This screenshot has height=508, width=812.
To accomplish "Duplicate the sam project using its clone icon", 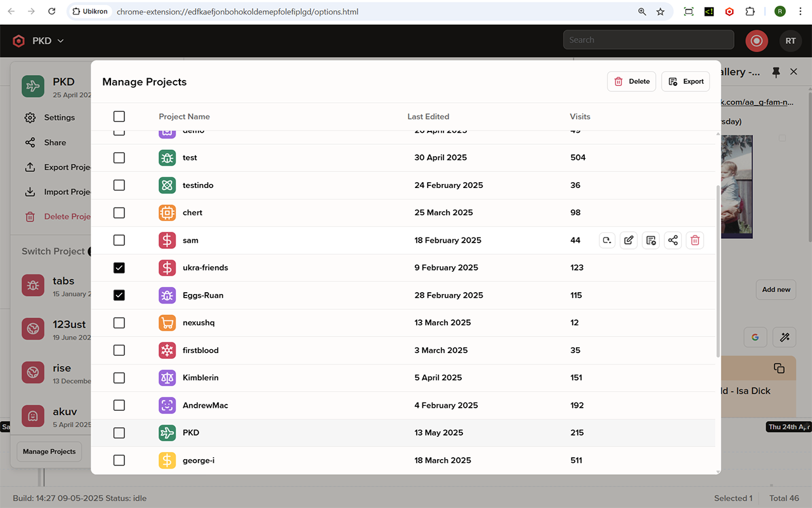I will [606, 240].
